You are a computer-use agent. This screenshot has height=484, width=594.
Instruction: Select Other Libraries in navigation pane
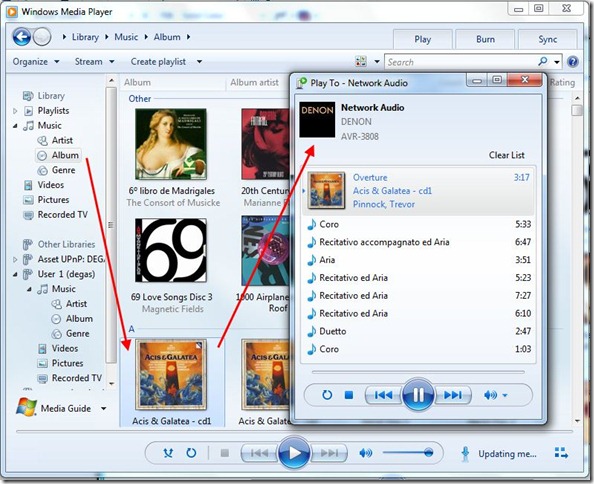point(59,245)
